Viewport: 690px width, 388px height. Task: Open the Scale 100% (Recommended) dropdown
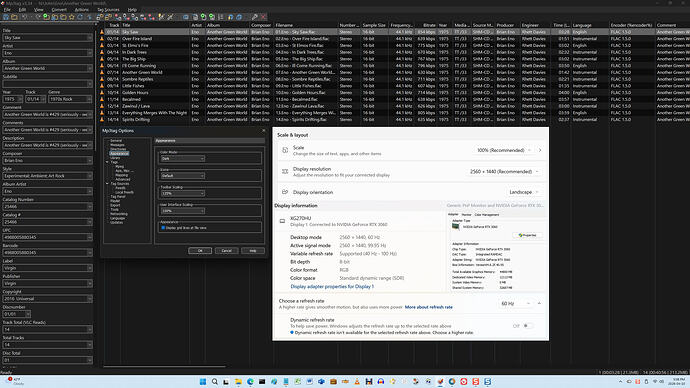click(504, 150)
